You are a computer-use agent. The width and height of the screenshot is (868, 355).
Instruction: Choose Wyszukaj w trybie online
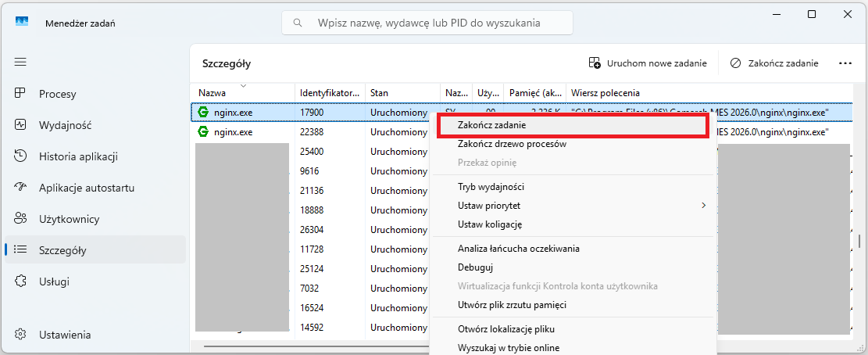pyautogui.click(x=573, y=348)
